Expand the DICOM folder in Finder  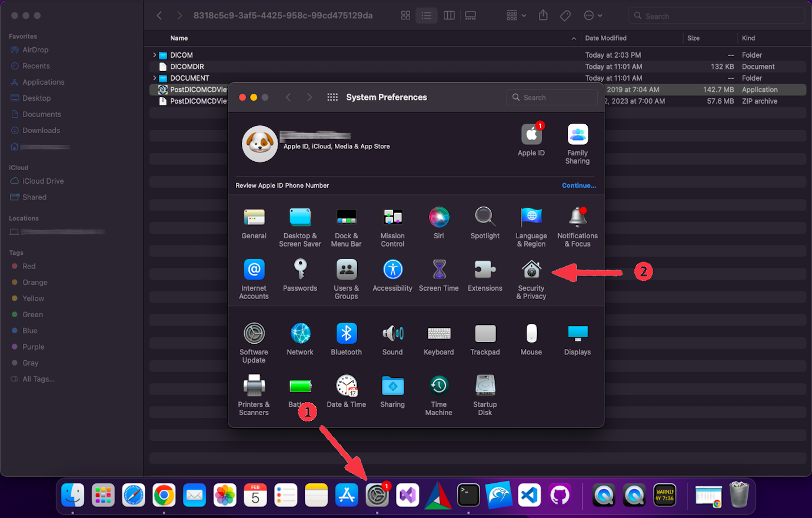[154, 55]
